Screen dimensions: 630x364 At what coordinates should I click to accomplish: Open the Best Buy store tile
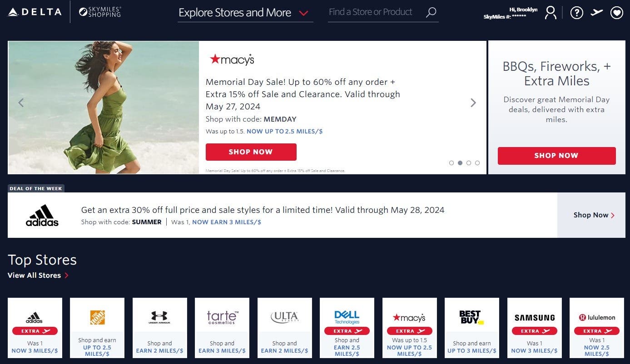472,328
